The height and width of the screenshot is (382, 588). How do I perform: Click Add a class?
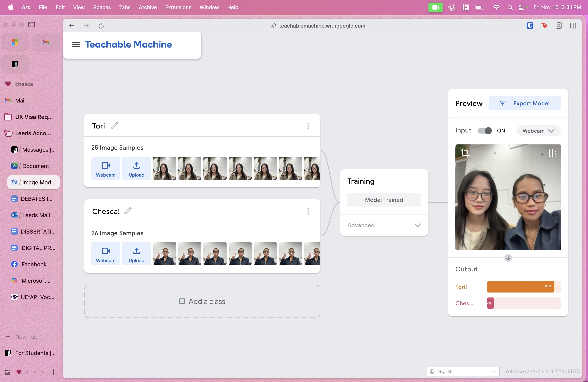(202, 301)
